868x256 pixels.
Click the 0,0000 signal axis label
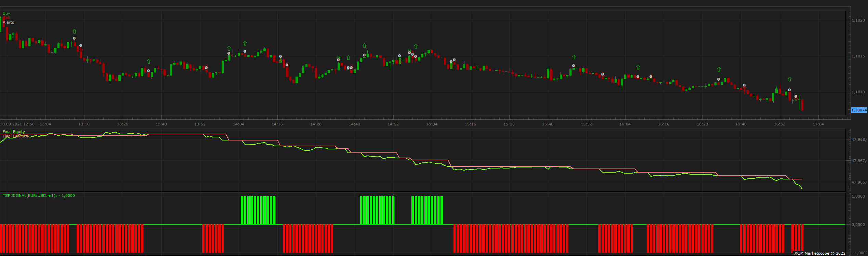click(858, 225)
